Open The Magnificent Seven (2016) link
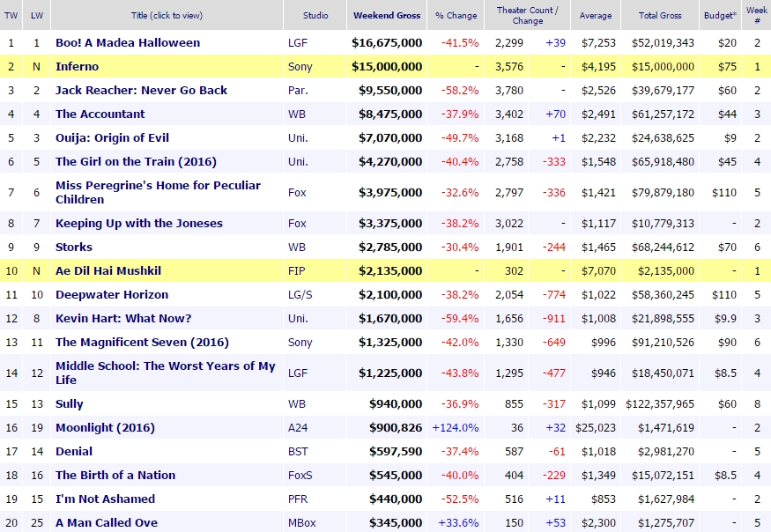Viewport: 771px width, 532px height. coord(142,343)
